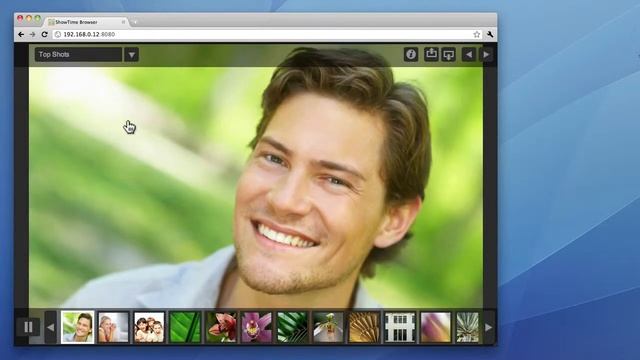Screen dimensions: 640x360
Task: Bookmark this page with the star icon
Action: [x=476, y=35]
